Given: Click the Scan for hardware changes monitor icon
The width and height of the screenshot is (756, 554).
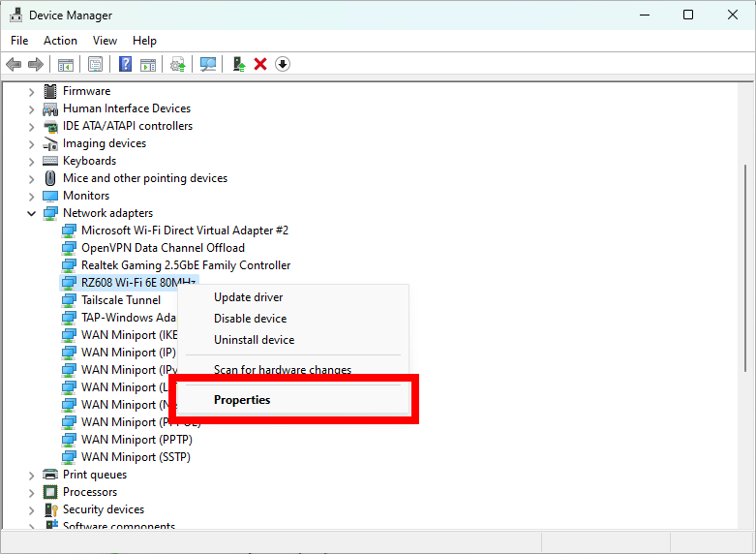Looking at the screenshot, I should coord(207,64).
